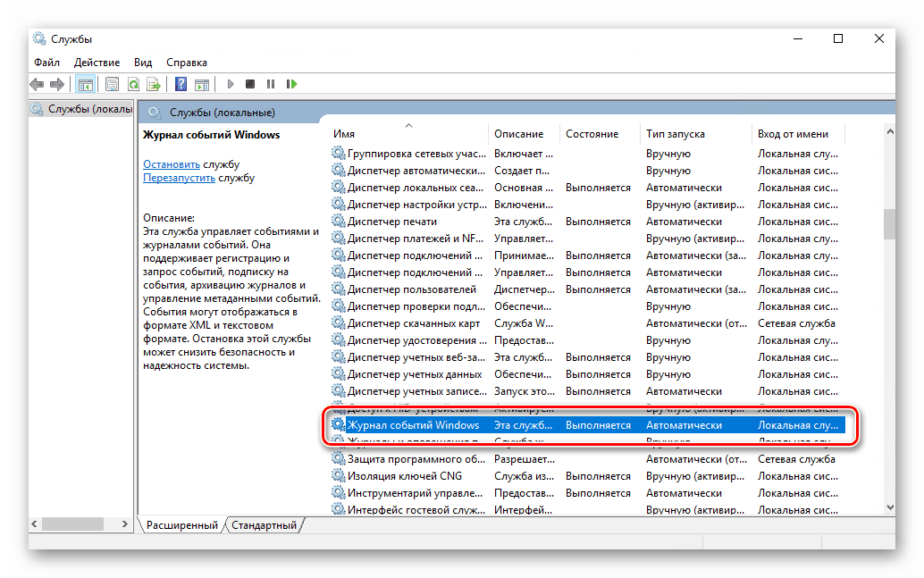Screen dimensions: 924x578
Task: Click the Forward arrow toolbar icon
Action: [x=57, y=84]
